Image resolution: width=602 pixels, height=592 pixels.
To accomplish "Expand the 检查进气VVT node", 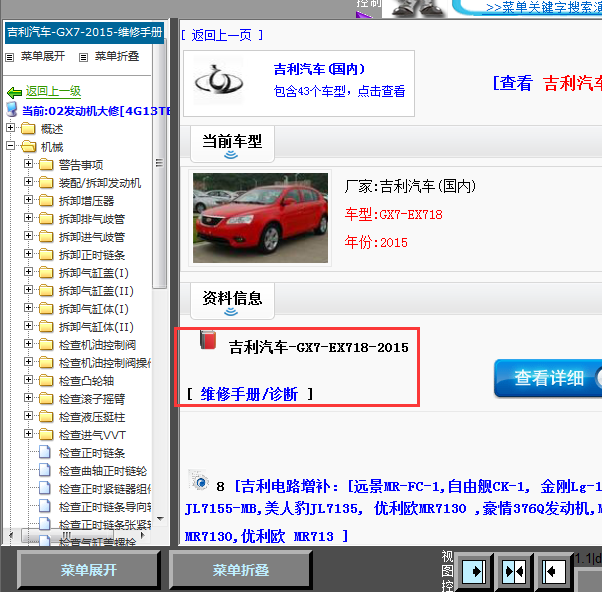I will 28,433.
